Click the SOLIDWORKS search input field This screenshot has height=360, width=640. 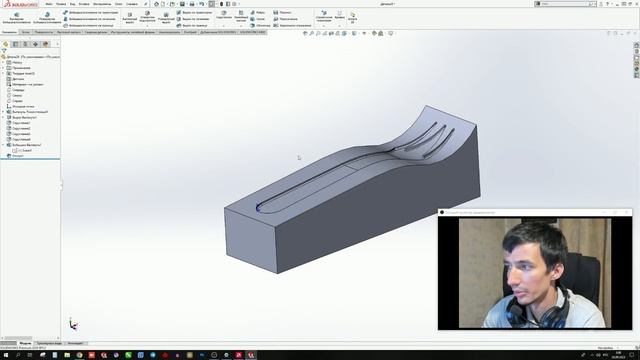click(x=564, y=4)
